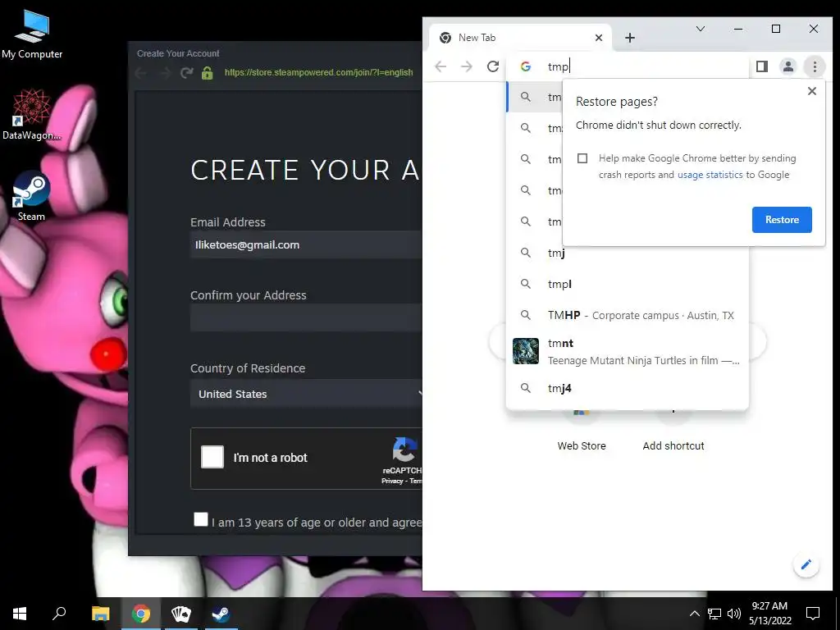The height and width of the screenshot is (630, 840).
Task: Open My Computer desktop icon
Action: click(32, 35)
